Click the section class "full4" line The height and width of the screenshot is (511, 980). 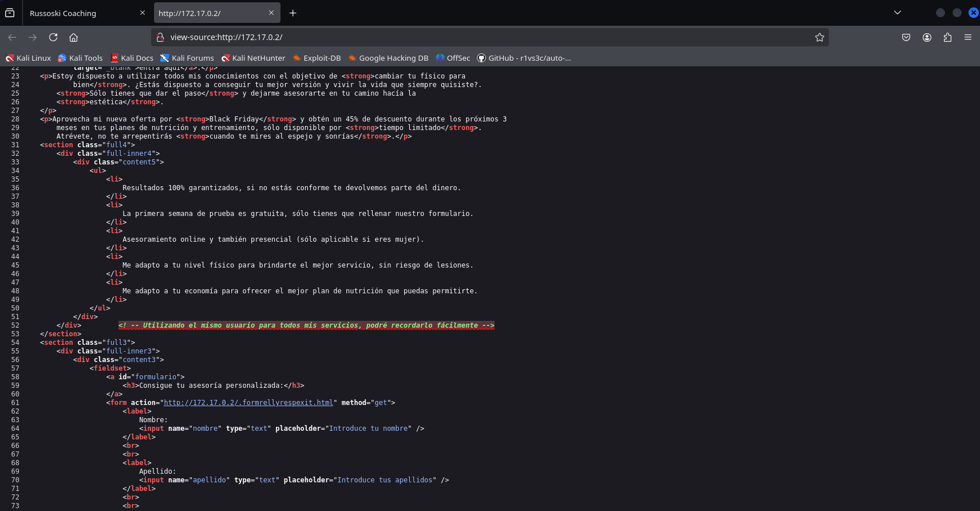[88, 145]
